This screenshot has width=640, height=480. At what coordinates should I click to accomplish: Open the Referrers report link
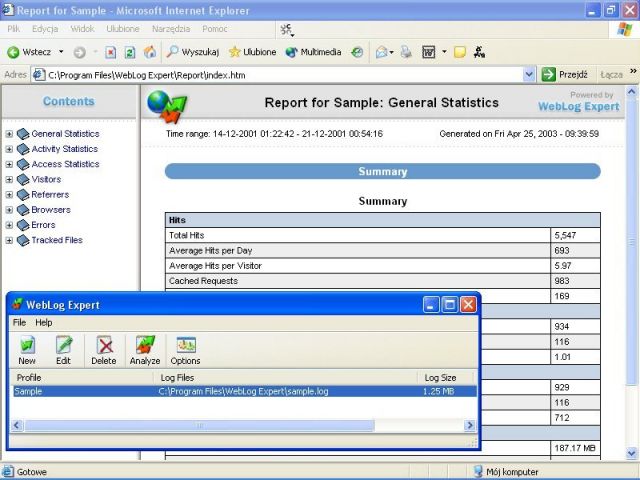50,195
